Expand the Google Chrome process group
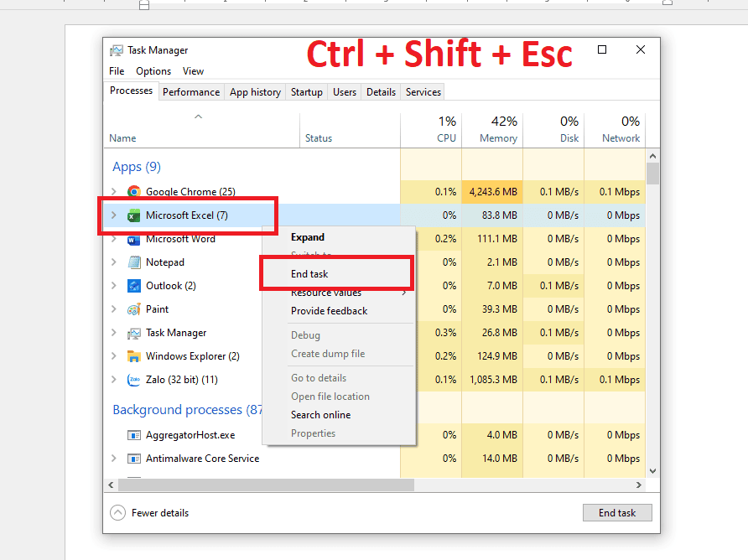This screenshot has height=560, width=748. (x=114, y=192)
